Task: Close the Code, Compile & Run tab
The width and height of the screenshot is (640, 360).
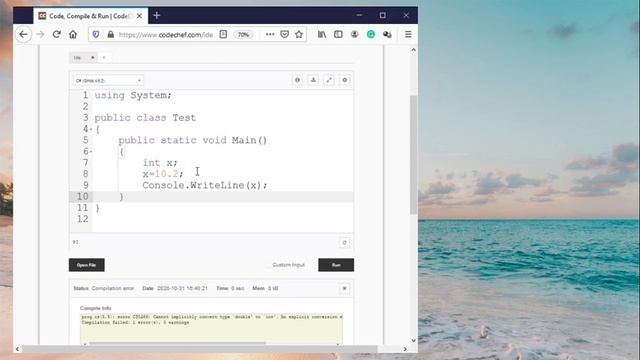Action: (139, 16)
